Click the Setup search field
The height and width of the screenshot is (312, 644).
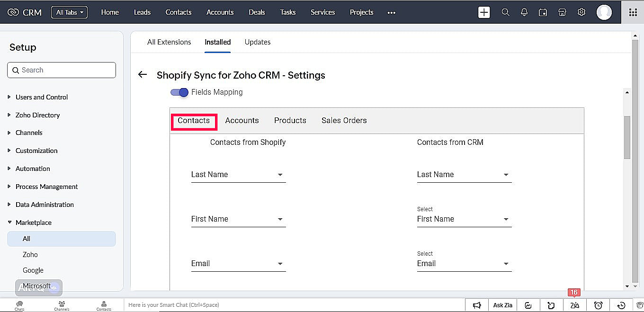click(x=62, y=70)
